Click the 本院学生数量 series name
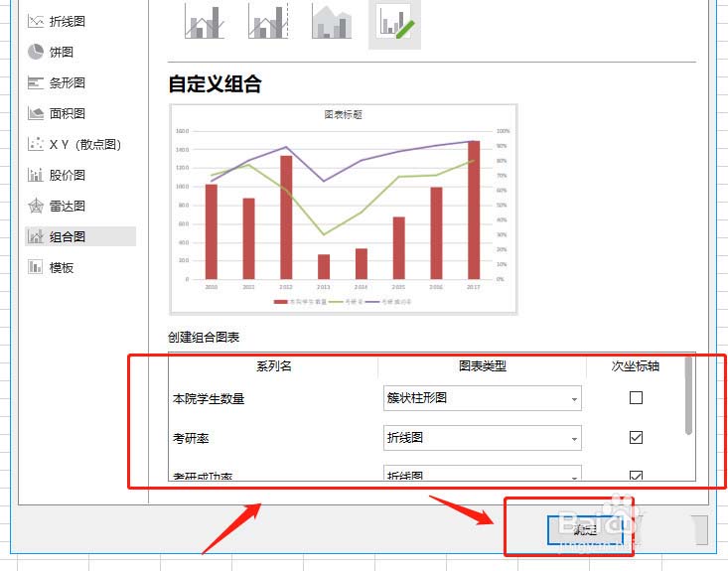Image resolution: width=728 pixels, height=571 pixels. pos(209,399)
